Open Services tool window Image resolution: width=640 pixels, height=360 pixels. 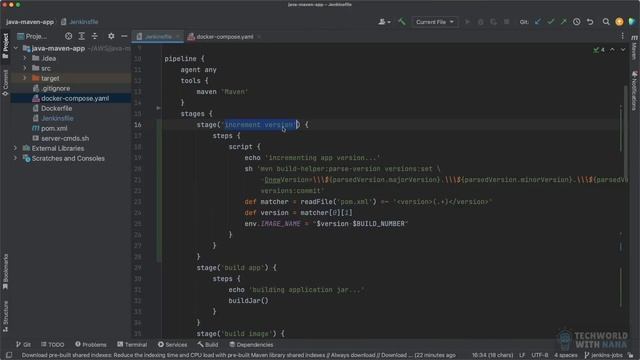[172, 344]
